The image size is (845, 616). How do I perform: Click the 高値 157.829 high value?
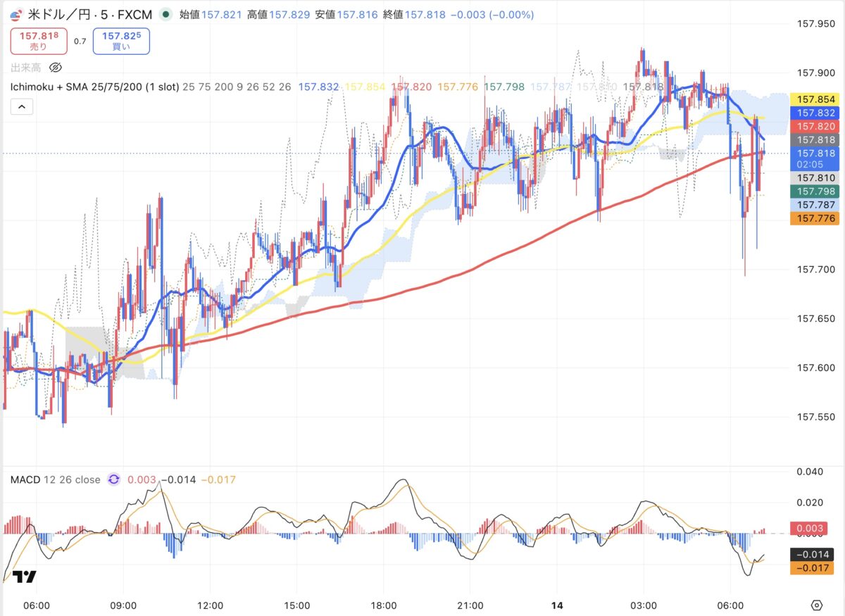coord(279,14)
